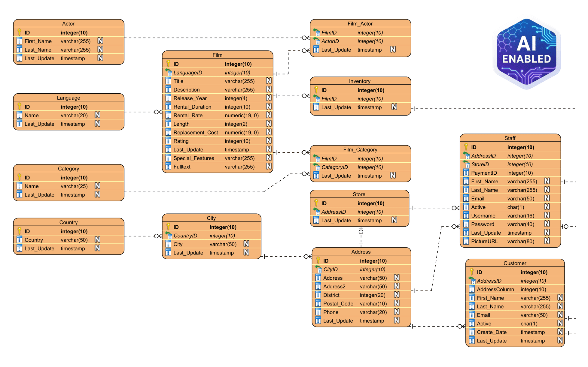The height and width of the screenshot is (367, 588).
Task: Select the Inventory table title
Action: 360,81
